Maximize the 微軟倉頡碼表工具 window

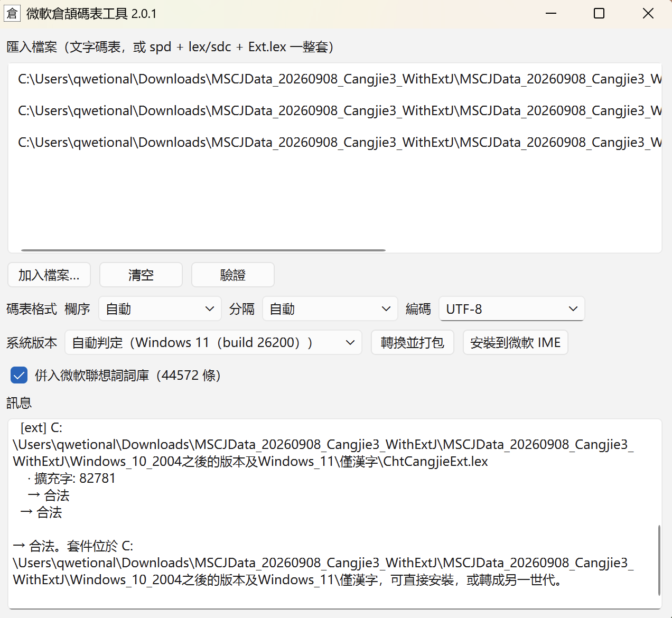pyautogui.click(x=599, y=13)
